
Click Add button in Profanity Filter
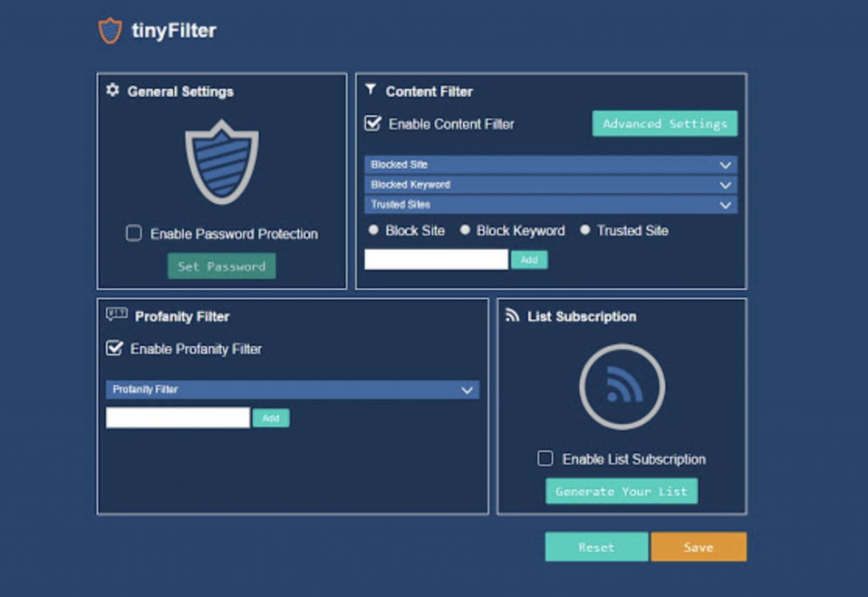270,418
